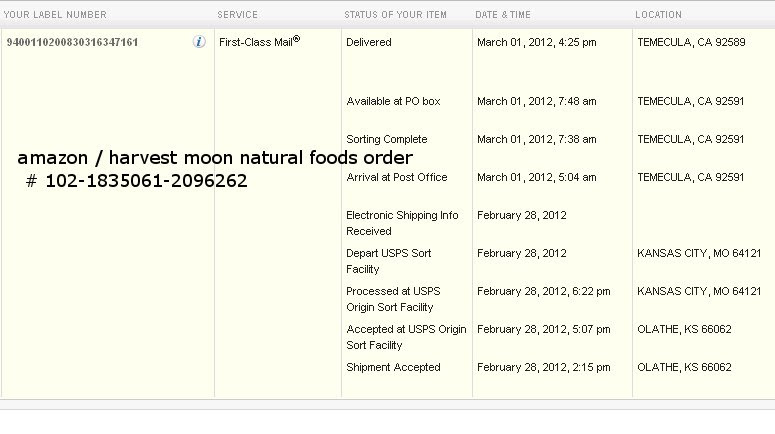Select February 28, 2012 beside Electronic Shipping Info
The image size is (775, 434).
pos(521,215)
